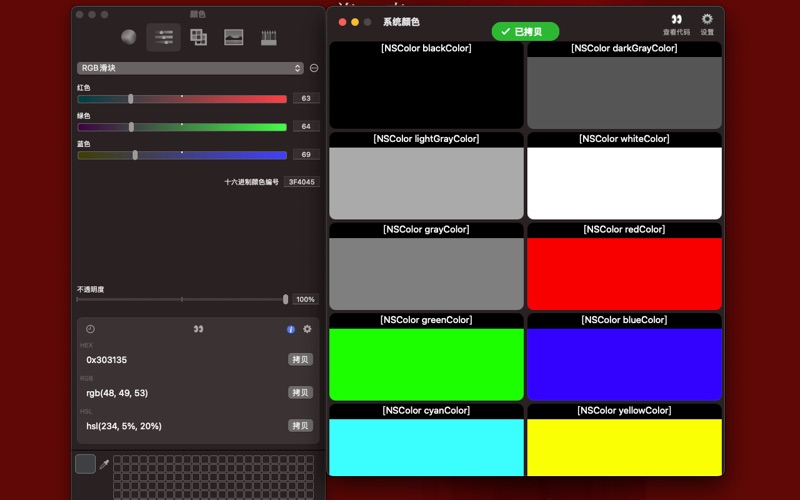Viewport: 800px width, 500px height.
Task: Expand the RGB 滑块 dropdown
Action: point(190,68)
